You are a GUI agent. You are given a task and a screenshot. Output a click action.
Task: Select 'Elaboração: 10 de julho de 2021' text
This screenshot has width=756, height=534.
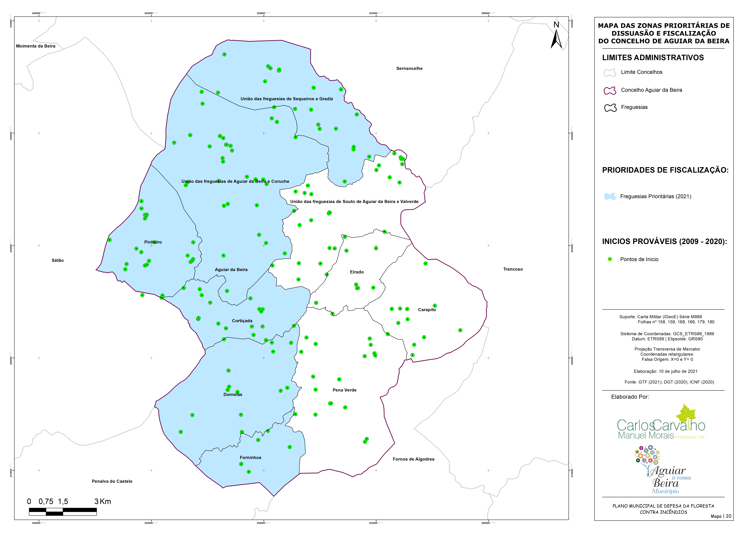pos(665,371)
